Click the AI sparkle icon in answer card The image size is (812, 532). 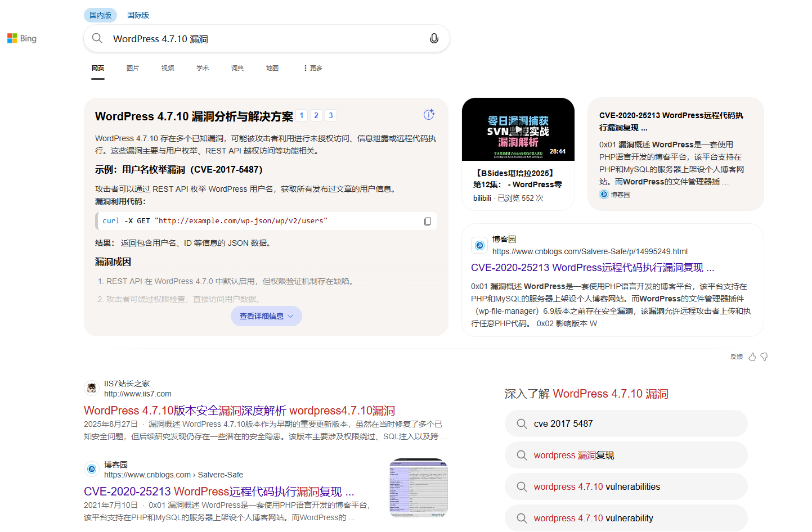(x=429, y=115)
